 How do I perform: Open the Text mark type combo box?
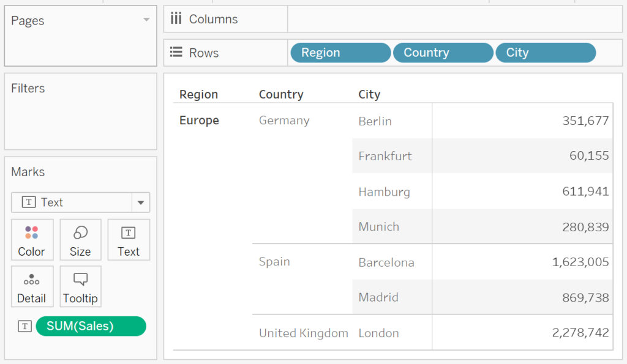tap(80, 202)
